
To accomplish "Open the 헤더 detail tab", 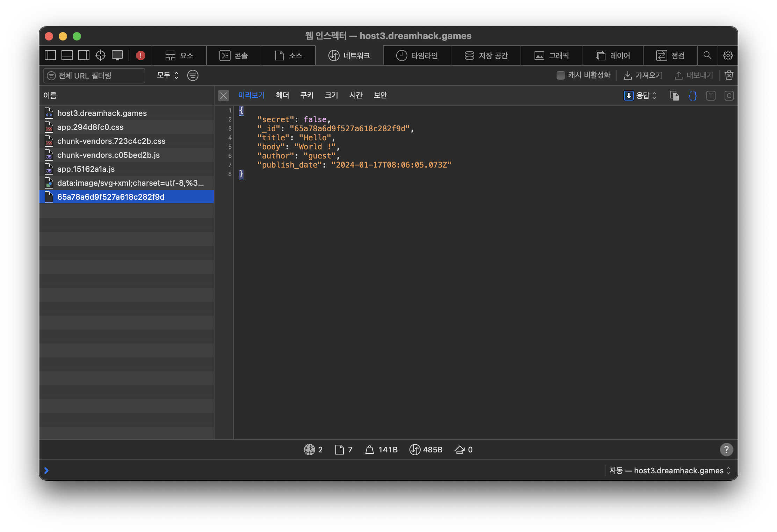I will tap(282, 95).
